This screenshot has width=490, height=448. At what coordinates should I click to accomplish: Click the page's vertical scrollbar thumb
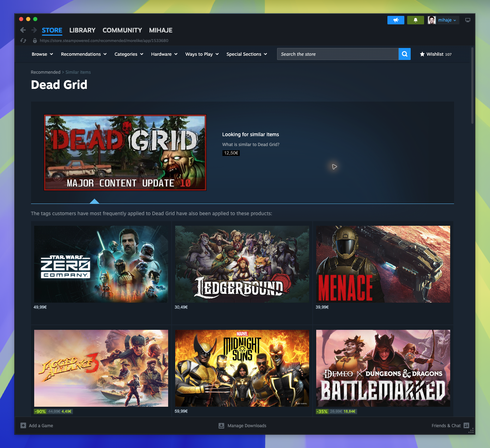click(x=472, y=85)
